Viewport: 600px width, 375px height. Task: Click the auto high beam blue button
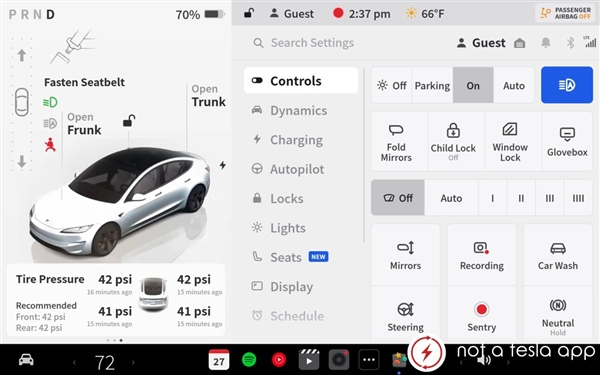(x=567, y=85)
